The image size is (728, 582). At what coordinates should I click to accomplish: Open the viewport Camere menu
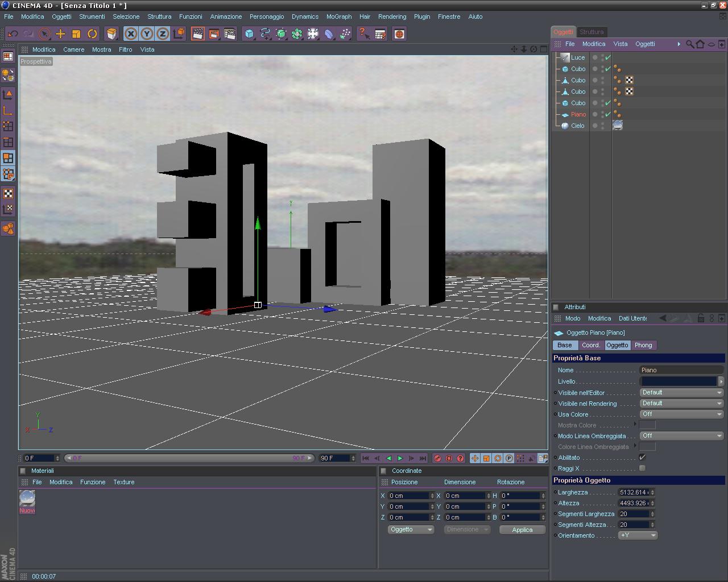pyautogui.click(x=73, y=49)
